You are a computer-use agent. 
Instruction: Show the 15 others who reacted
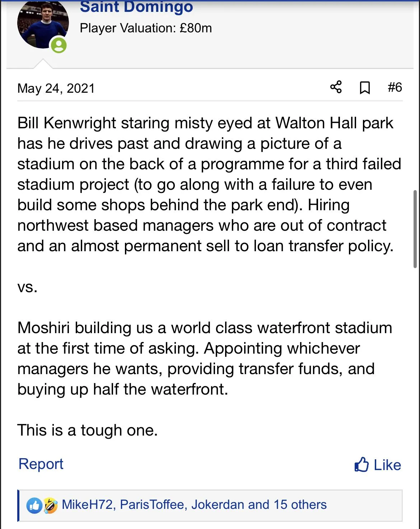(300, 505)
